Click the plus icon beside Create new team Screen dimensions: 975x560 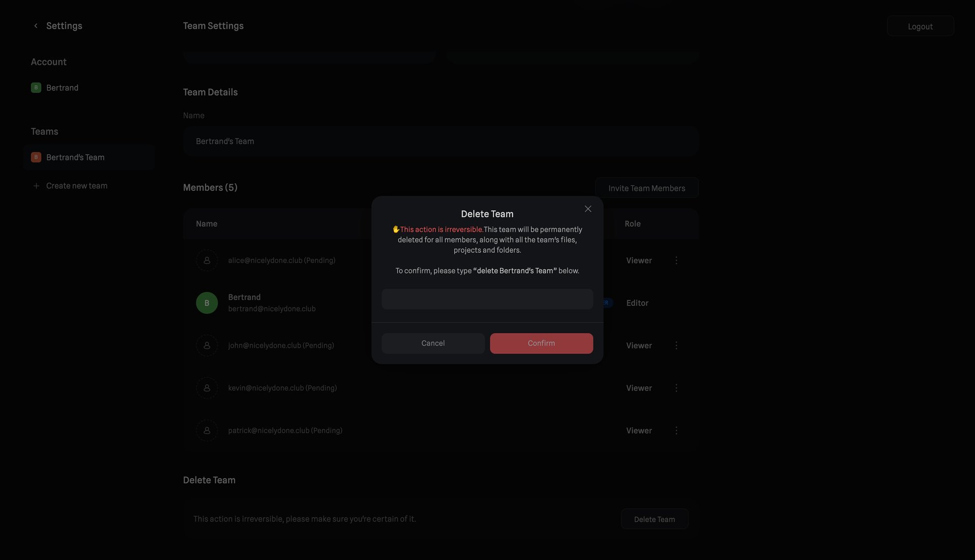pos(36,185)
